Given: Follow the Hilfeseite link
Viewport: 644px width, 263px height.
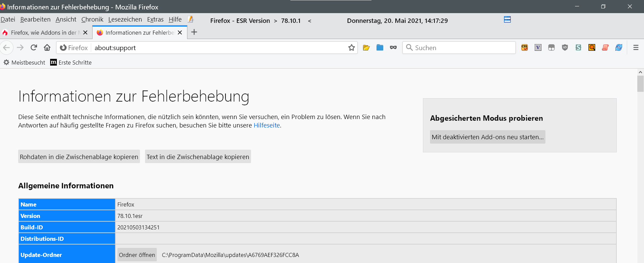Looking at the screenshot, I should pos(266,125).
